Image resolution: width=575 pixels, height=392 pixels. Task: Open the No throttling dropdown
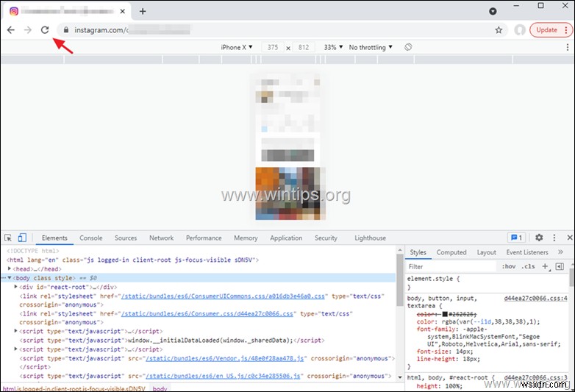[371, 47]
